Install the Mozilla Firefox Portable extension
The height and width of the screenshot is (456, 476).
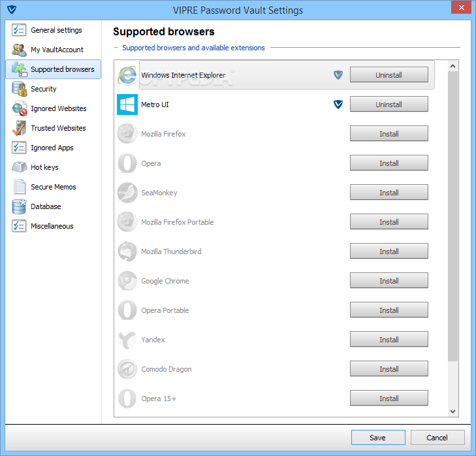[x=389, y=221]
